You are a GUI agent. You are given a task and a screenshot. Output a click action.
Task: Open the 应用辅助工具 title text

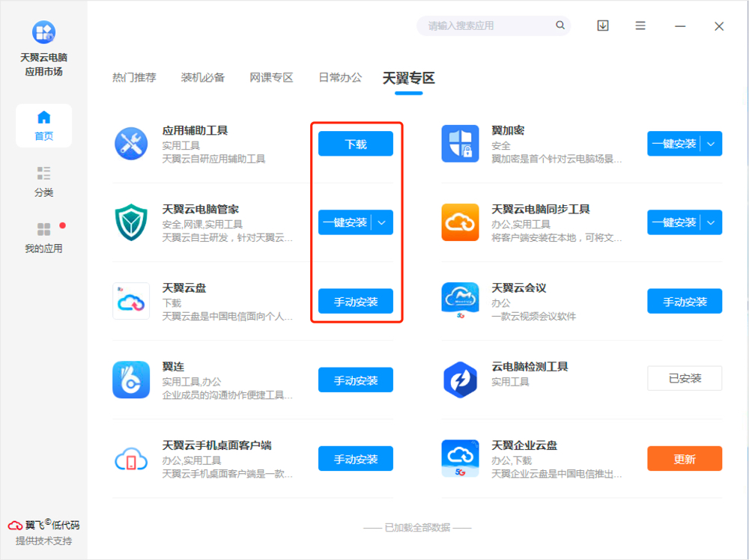pos(195,130)
